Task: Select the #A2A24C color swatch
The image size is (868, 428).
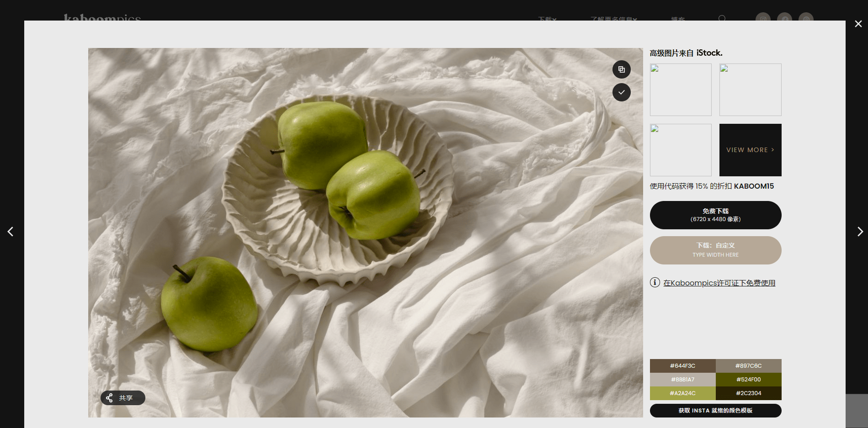Action: [x=682, y=393]
